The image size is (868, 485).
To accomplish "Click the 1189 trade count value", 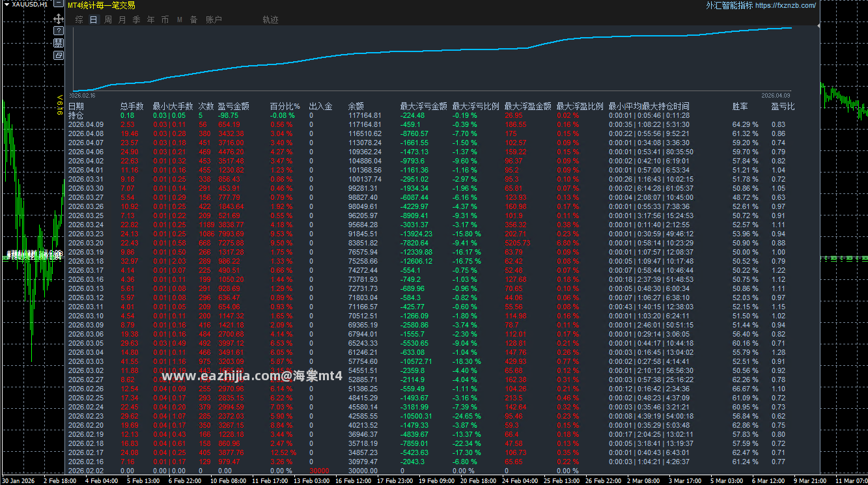I will coord(206,225).
